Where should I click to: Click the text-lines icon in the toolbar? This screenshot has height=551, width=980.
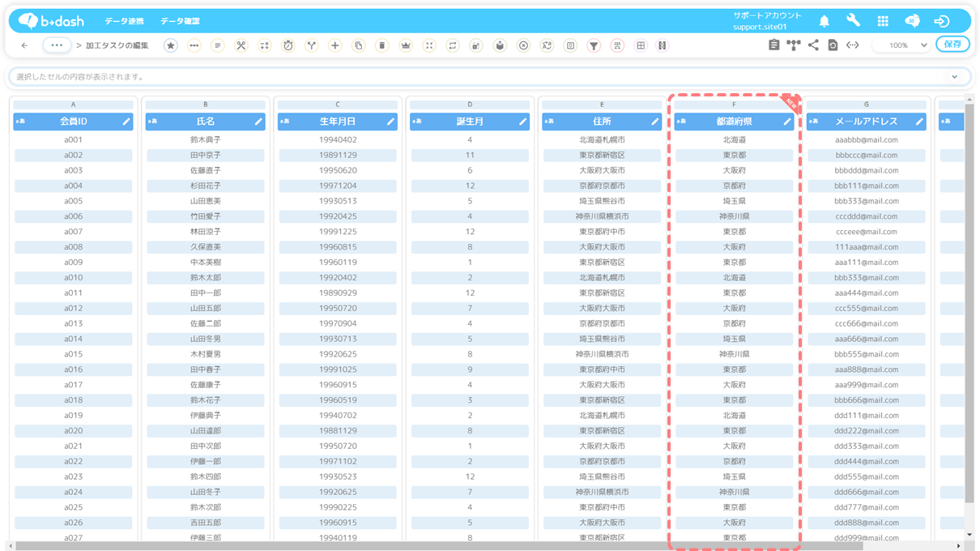(x=217, y=45)
